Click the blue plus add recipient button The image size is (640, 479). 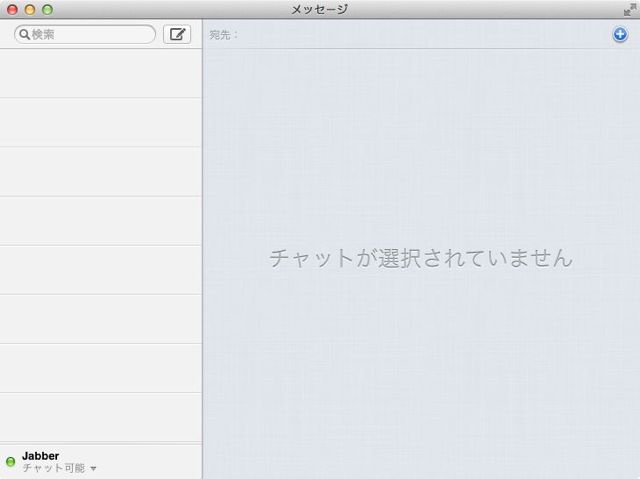click(x=620, y=34)
